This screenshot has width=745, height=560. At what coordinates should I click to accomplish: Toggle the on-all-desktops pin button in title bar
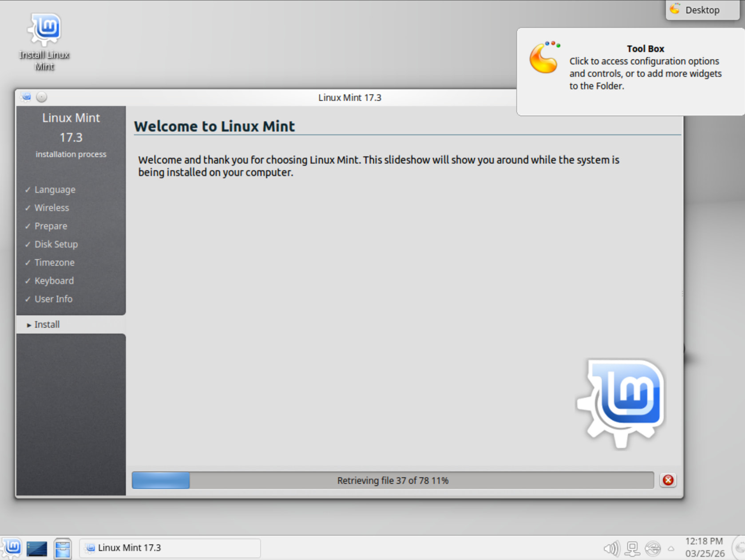pyautogui.click(x=41, y=97)
